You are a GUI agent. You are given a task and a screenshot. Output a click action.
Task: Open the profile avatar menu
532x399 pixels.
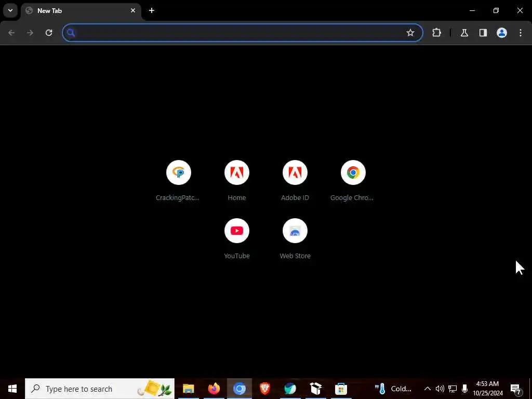click(x=502, y=33)
